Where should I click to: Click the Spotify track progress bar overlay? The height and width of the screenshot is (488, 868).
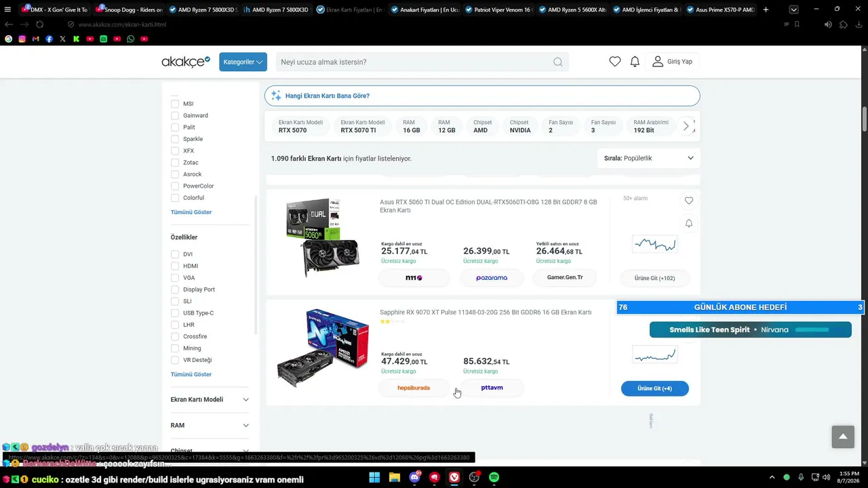pyautogui.click(x=812, y=330)
